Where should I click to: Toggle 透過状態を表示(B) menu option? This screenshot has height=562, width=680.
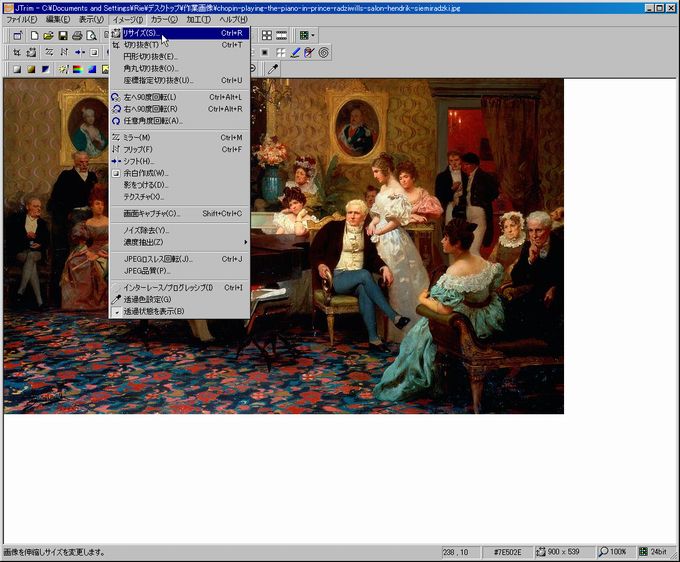[180, 311]
